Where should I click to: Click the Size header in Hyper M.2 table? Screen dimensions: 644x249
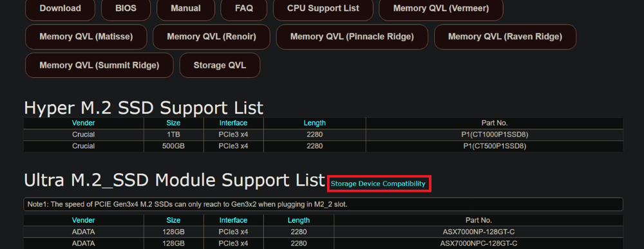click(173, 123)
